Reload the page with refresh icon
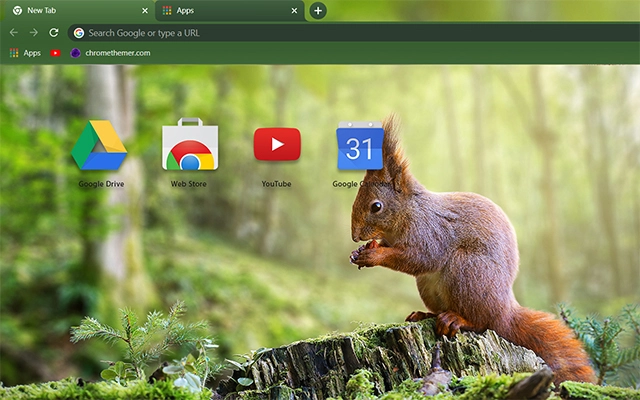 coord(54,33)
